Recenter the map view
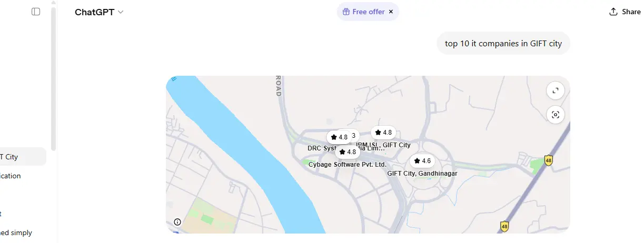644x243 pixels. pyautogui.click(x=556, y=114)
